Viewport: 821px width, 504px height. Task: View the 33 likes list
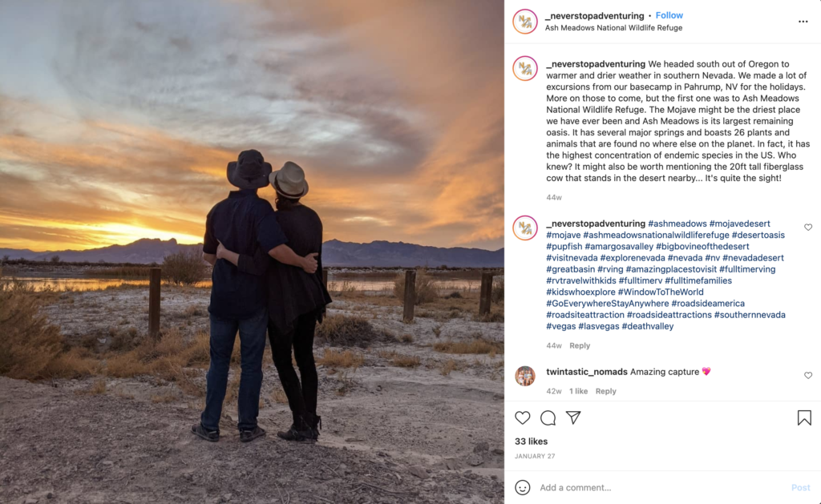(531, 442)
